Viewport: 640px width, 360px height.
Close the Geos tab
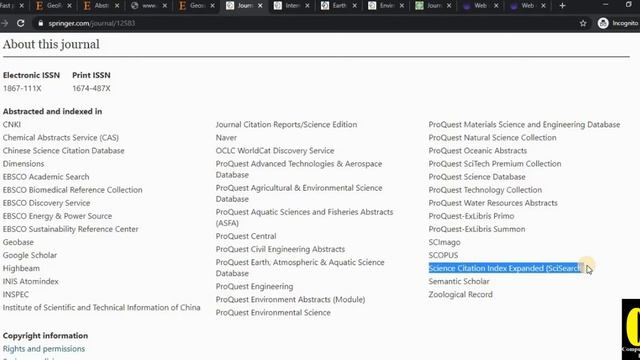212,6
